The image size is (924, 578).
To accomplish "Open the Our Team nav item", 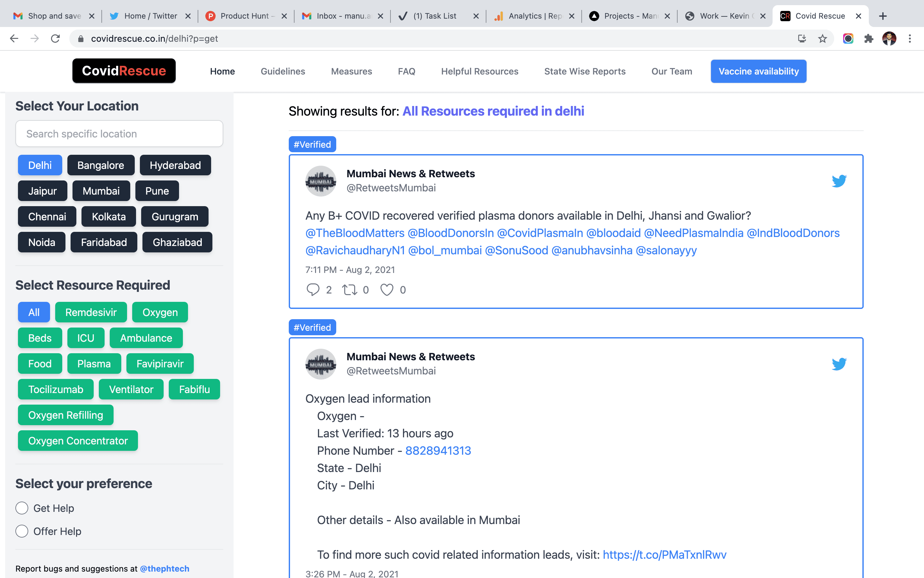I will 672,72.
